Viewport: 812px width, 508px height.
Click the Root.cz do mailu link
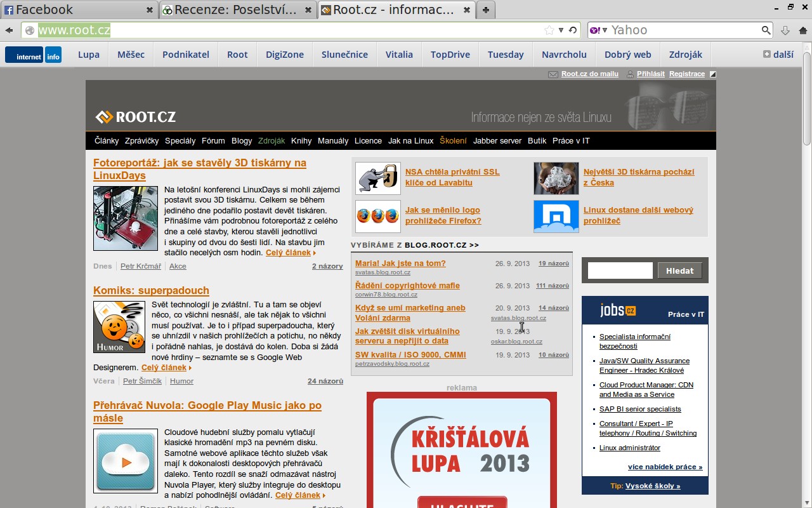point(589,74)
